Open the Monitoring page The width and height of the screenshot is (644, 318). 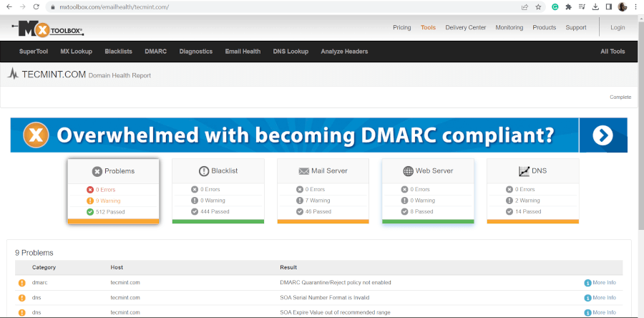coord(509,27)
